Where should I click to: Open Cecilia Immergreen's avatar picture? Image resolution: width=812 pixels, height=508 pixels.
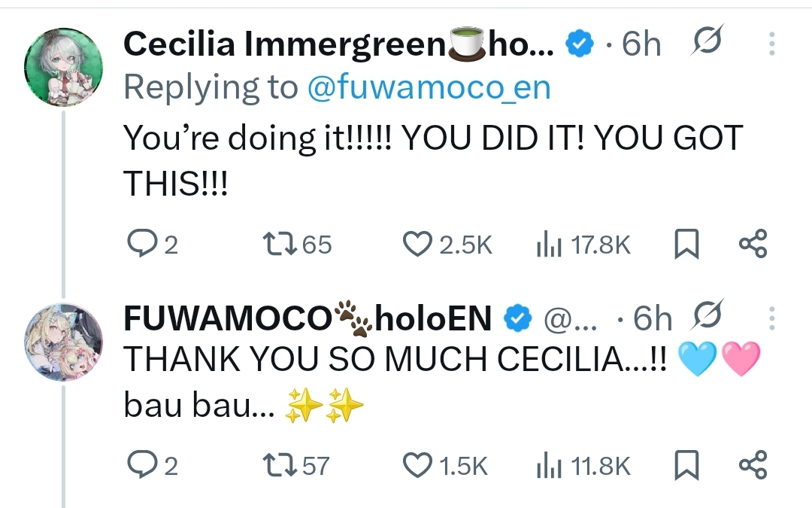(63, 68)
